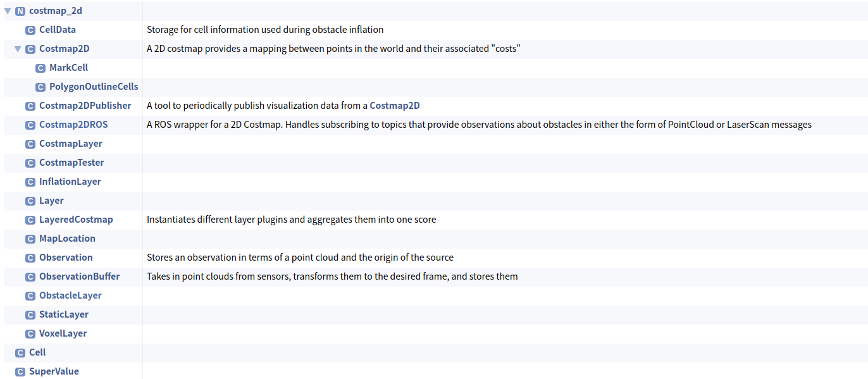Select the C class icon next to CellData
This screenshot has height=379, width=868.
point(30,29)
